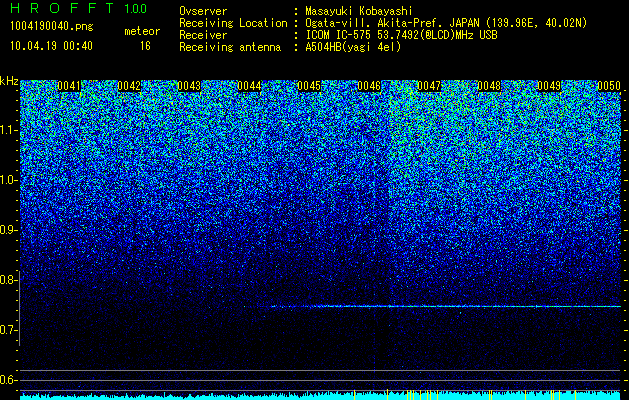The height and width of the screenshot is (400, 629).
Task: Click the time marker 0044
Action: point(249,86)
